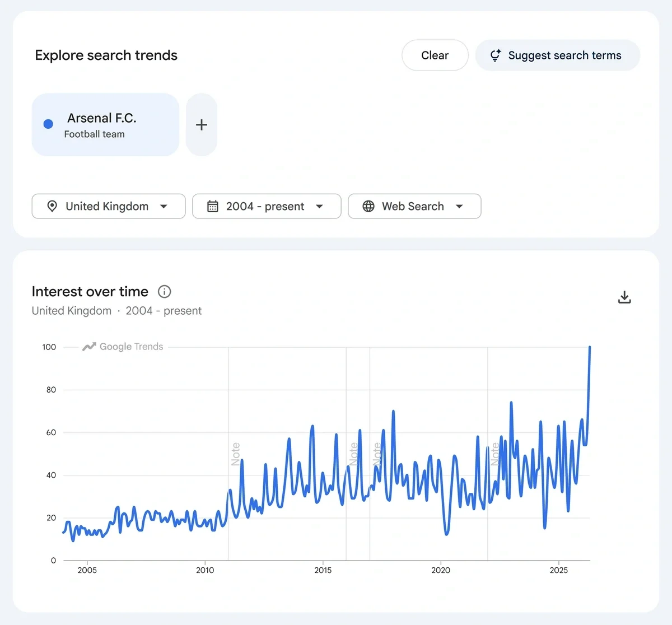Screen dimensions: 672x625
Task: Click the 60 y-axis value
Action: coord(51,432)
